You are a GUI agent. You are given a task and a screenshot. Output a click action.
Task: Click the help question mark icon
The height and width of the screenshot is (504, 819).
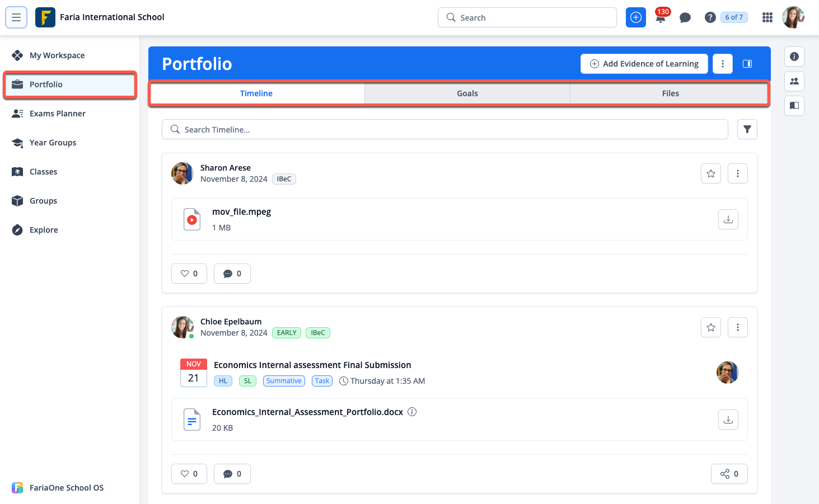coord(710,18)
